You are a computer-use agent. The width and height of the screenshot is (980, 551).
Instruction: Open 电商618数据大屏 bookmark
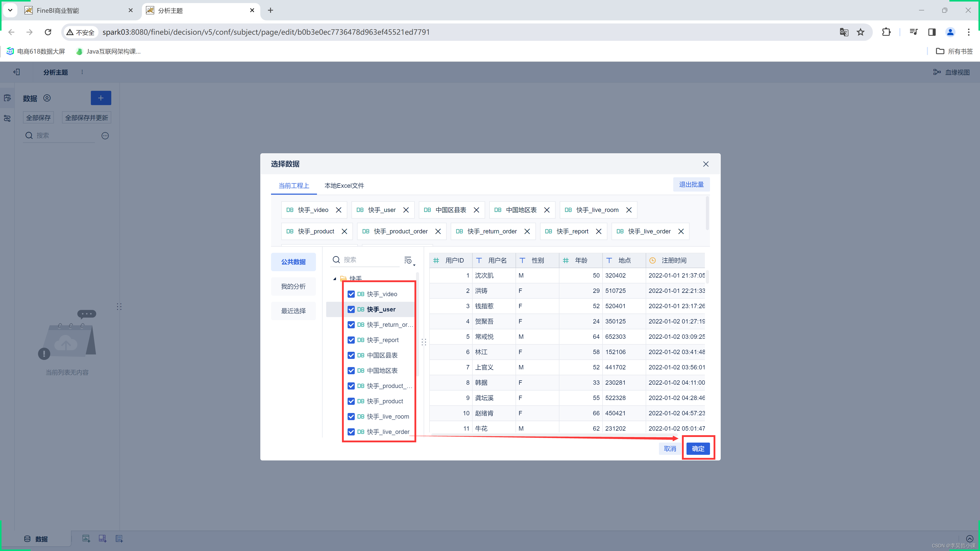coord(36,51)
